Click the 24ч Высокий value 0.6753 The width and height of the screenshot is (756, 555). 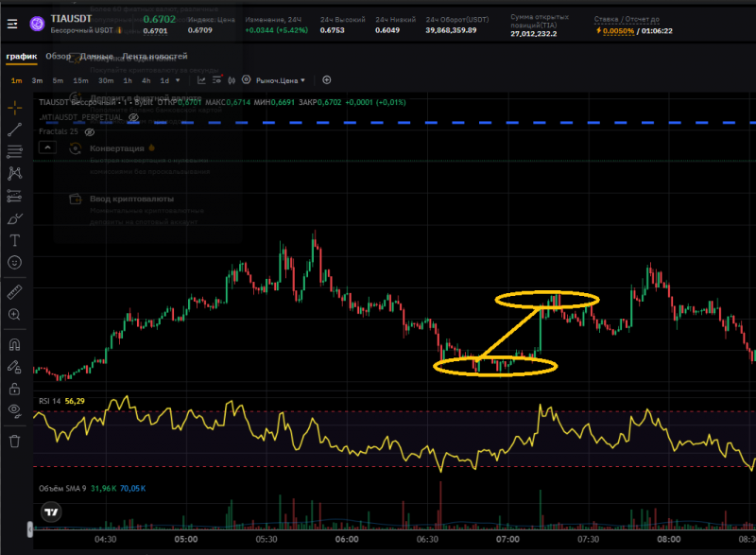point(333,30)
